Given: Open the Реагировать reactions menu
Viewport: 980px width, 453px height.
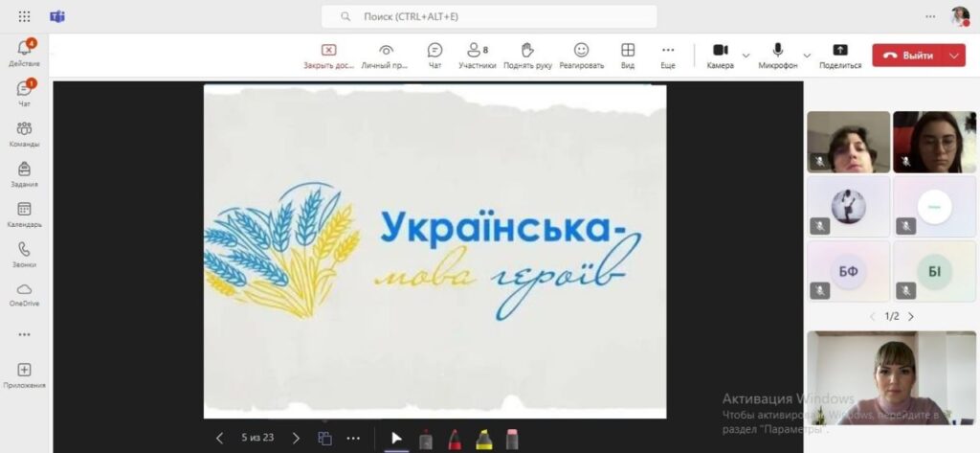Looking at the screenshot, I should pos(581,55).
